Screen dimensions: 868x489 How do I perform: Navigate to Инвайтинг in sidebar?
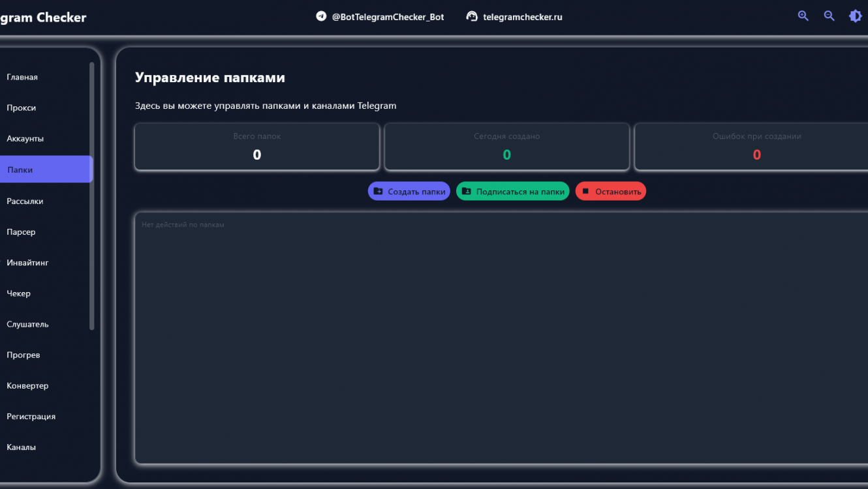tap(28, 262)
